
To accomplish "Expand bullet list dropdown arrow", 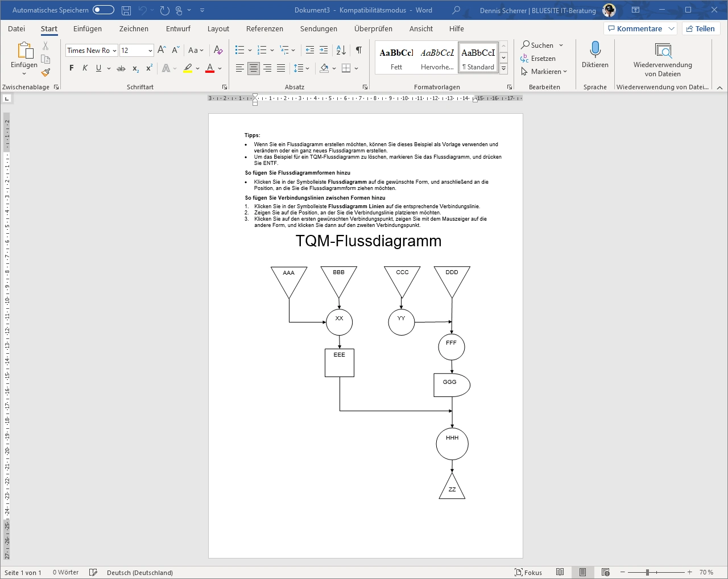I will [250, 51].
